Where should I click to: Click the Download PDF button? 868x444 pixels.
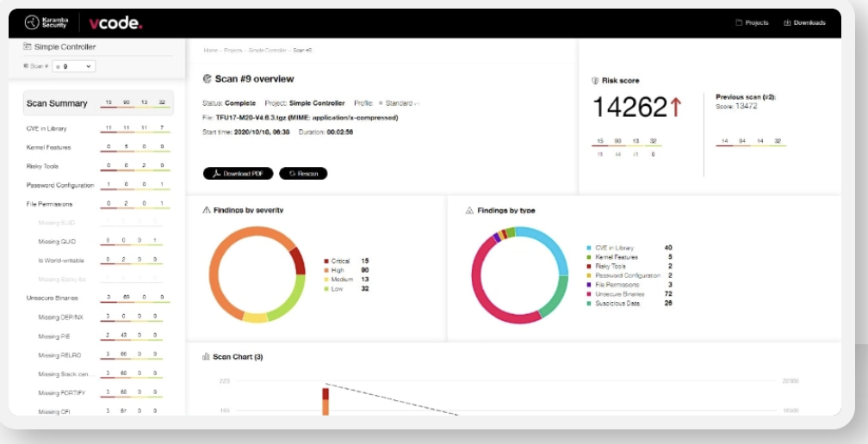click(238, 174)
